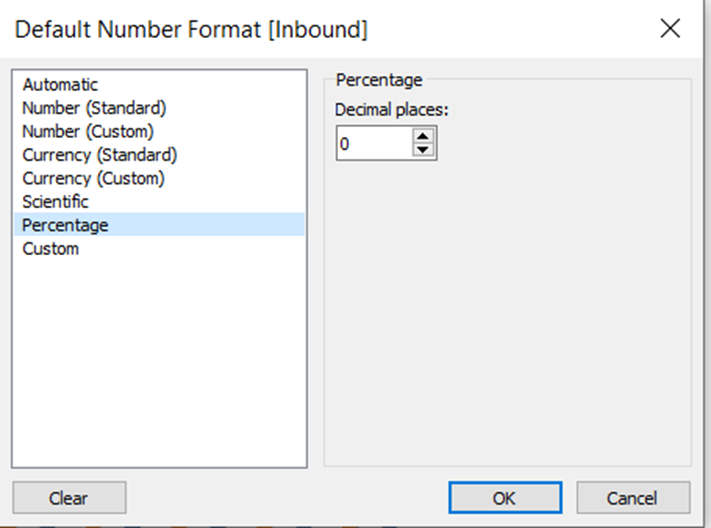Close the Default Number Format dialog
The image size is (711, 528).
pyautogui.click(x=670, y=29)
